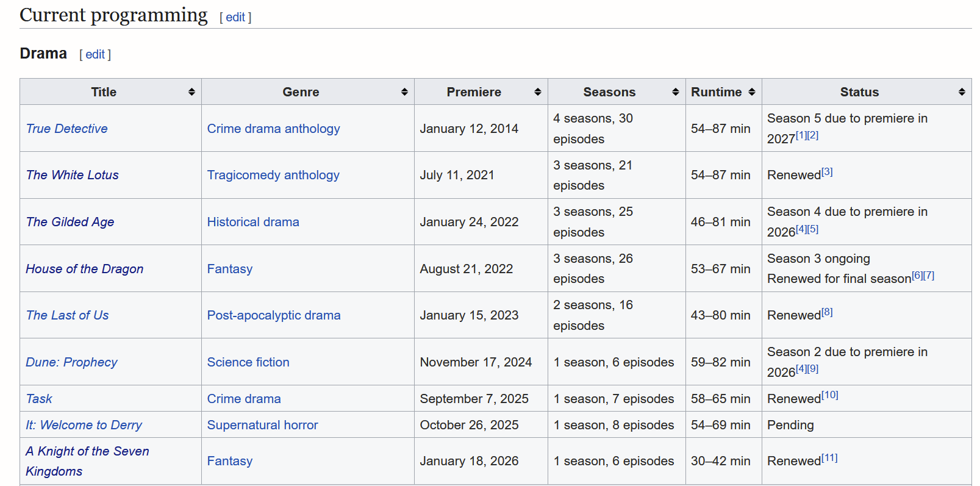Open the Task series article
Screen dimensions: 980x486
[x=39, y=399]
